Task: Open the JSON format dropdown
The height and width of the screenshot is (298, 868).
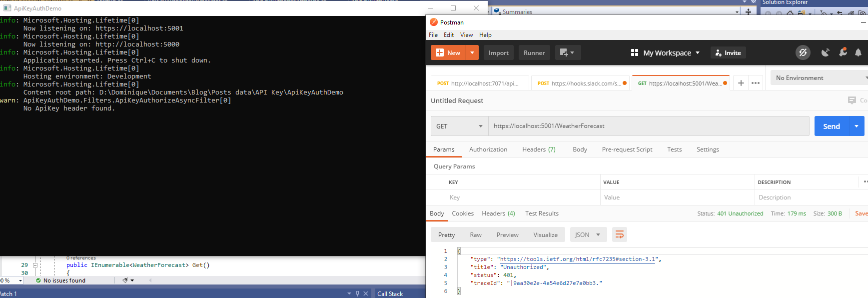Action: click(x=588, y=234)
